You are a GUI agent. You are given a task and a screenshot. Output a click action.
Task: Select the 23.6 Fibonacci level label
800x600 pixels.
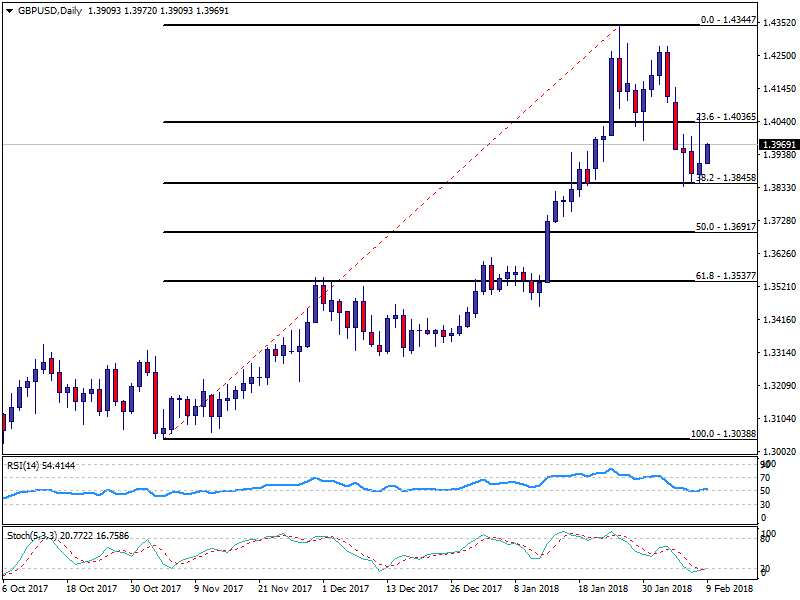pos(725,116)
